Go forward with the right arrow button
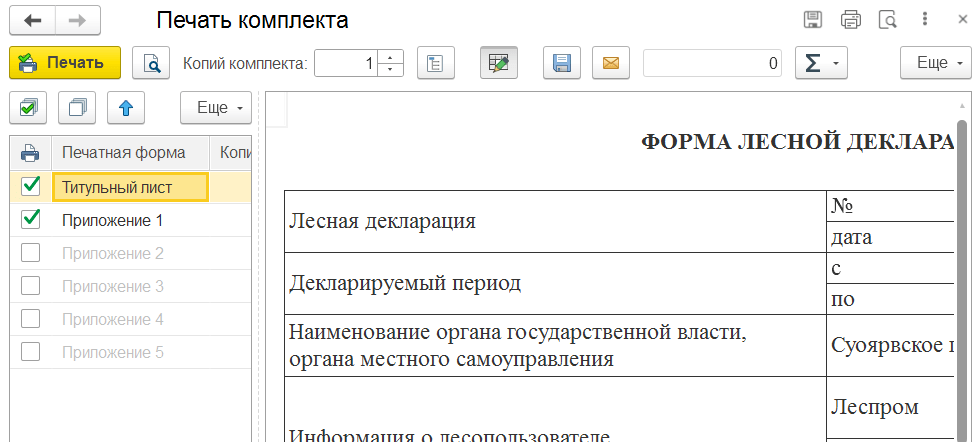Image resolution: width=979 pixels, height=442 pixels. [78, 21]
